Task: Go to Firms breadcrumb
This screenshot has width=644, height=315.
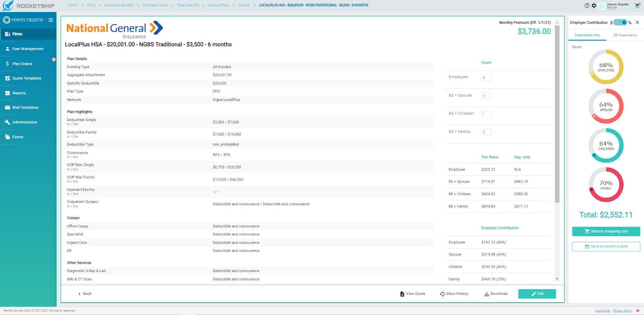Action: 91,5
